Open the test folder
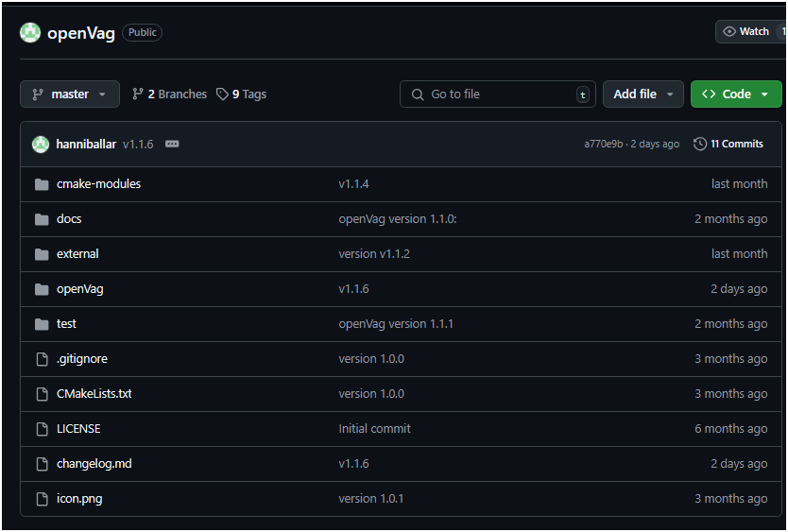Viewport: 788px width, 532px height. pos(66,324)
